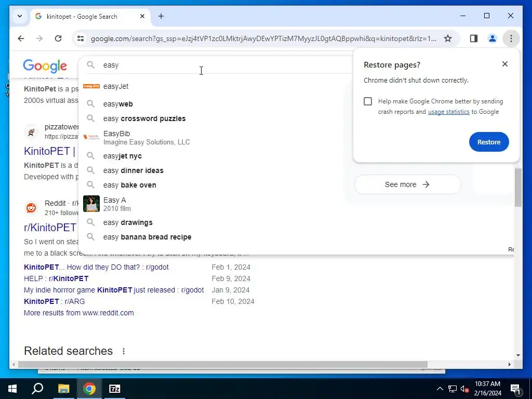Open network status tray icon

pyautogui.click(x=453, y=389)
